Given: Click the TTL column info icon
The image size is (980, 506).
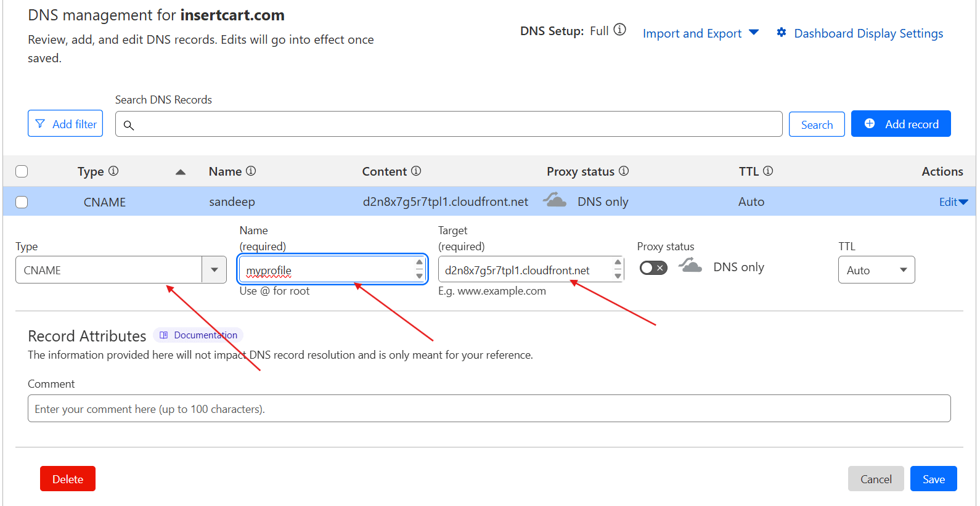Looking at the screenshot, I should tap(768, 171).
